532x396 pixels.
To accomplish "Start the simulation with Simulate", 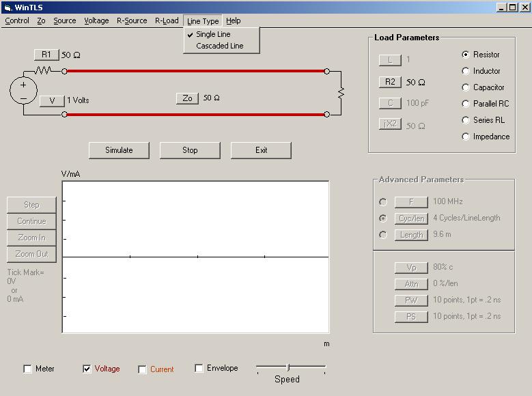I will click(119, 150).
